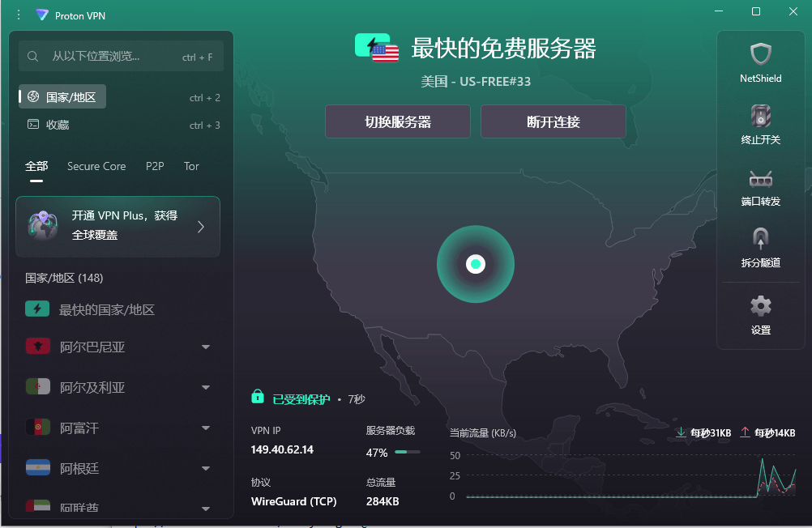Image resolution: width=812 pixels, height=528 pixels.
Task: Click the Proton VPN logo icon
Action: pyautogui.click(x=42, y=15)
